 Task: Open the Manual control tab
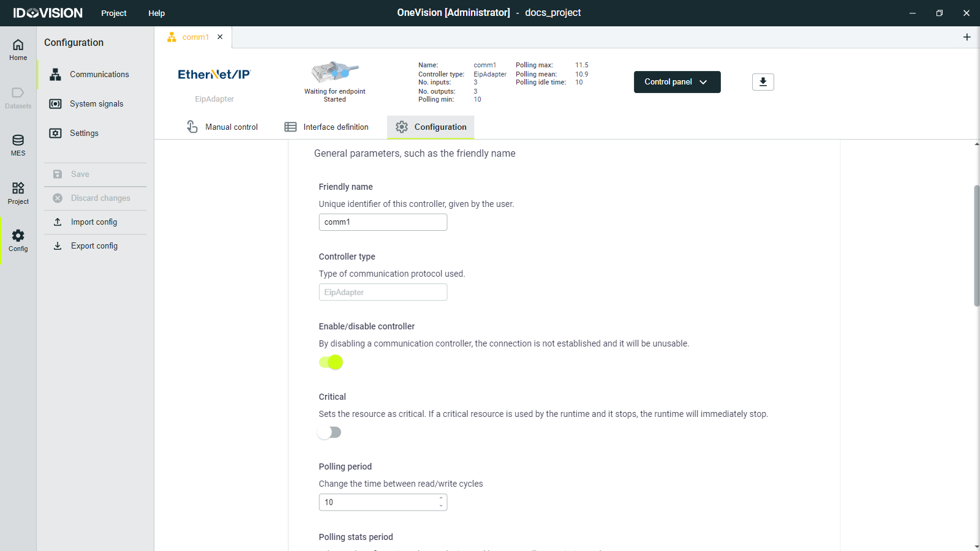click(x=232, y=127)
